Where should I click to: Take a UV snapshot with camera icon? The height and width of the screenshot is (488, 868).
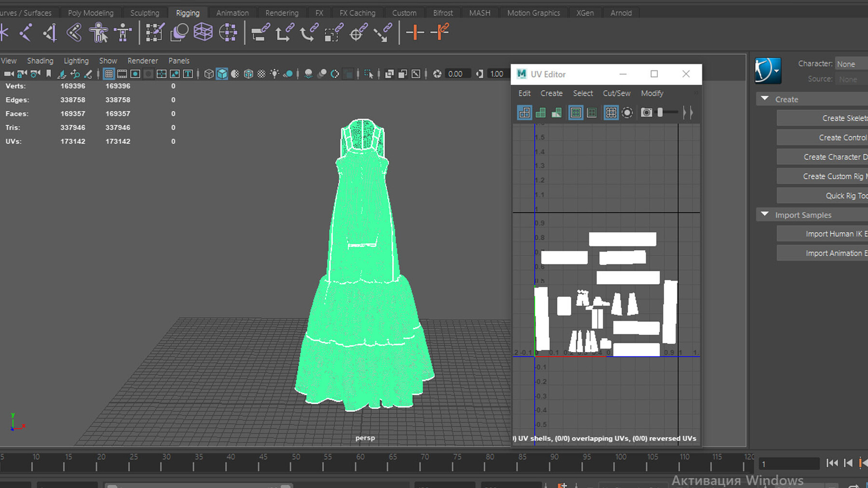(646, 113)
